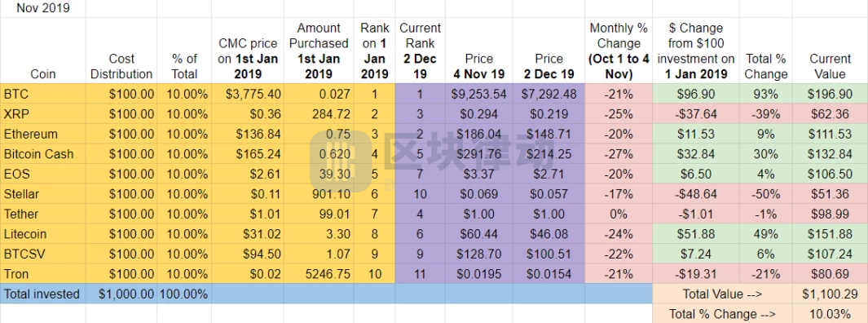This screenshot has height=323, width=868.
Task: Select the Tron coin cell
Action: [x=43, y=274]
